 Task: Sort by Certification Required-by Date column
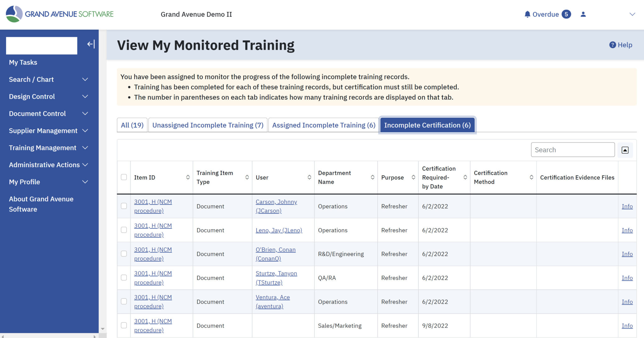[x=465, y=177]
